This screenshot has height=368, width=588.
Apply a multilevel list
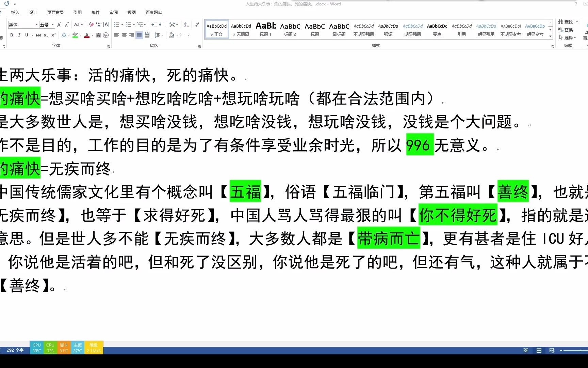(x=140, y=25)
